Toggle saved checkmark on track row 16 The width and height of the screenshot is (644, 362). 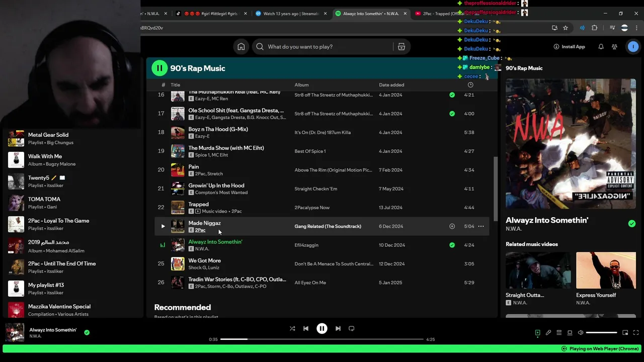click(x=452, y=95)
